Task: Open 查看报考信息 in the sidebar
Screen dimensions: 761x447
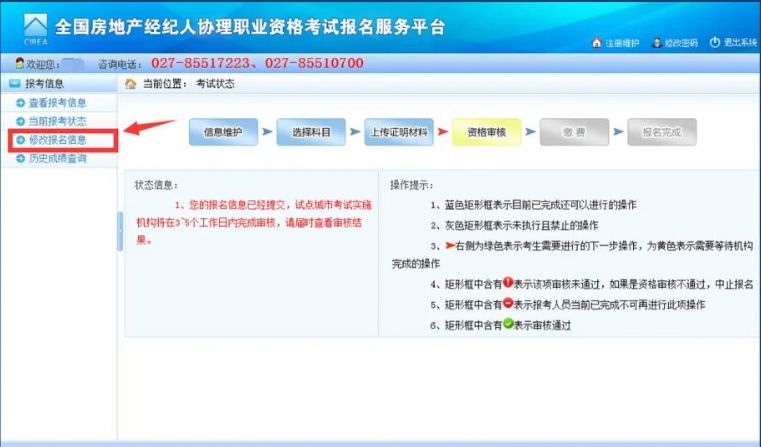Action: (x=57, y=103)
